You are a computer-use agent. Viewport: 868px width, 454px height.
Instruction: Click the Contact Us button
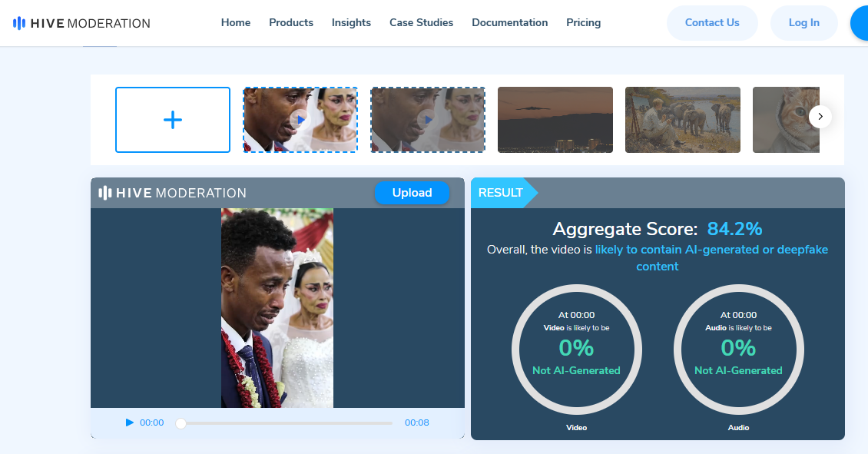[711, 23]
